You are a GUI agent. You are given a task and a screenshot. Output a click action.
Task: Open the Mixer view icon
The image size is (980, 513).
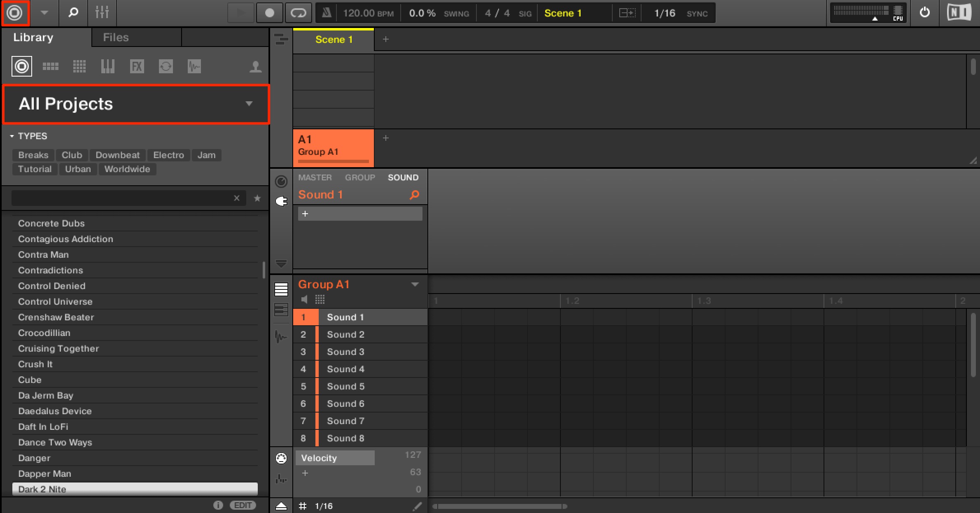(102, 13)
